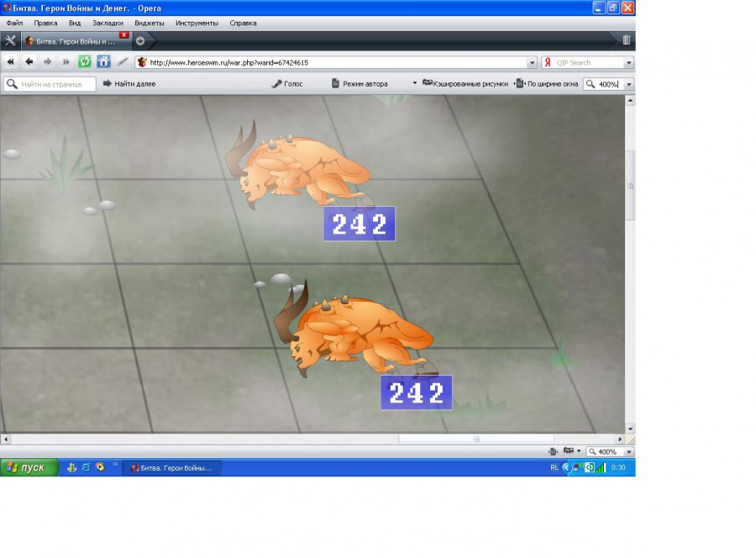
Task: Click the vertical scrollbar thumb
Action: [630, 186]
